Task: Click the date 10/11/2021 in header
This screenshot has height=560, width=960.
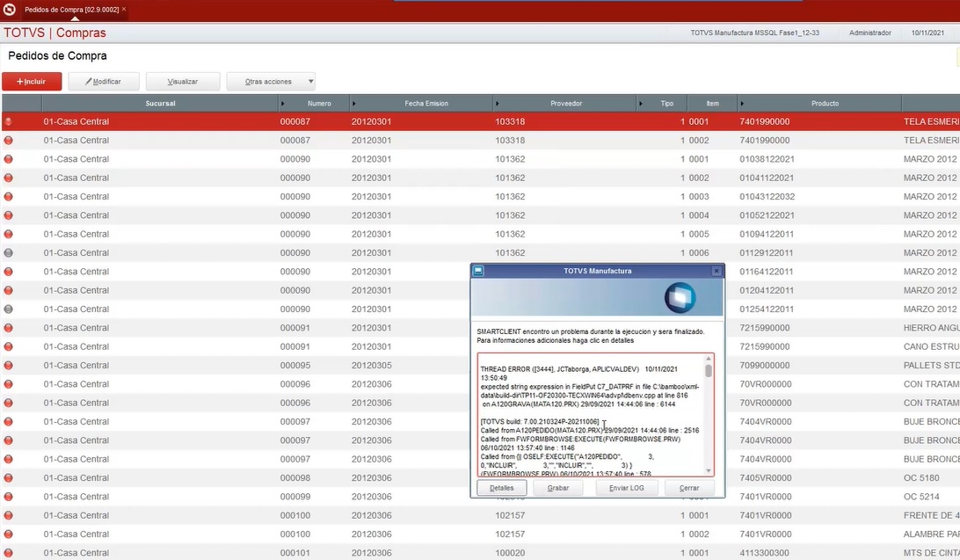Action: (927, 33)
